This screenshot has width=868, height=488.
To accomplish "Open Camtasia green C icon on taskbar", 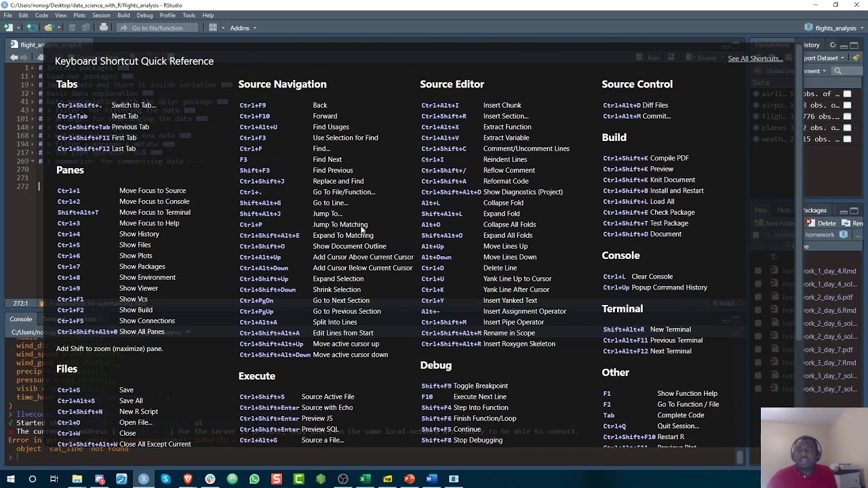I will tap(298, 479).
